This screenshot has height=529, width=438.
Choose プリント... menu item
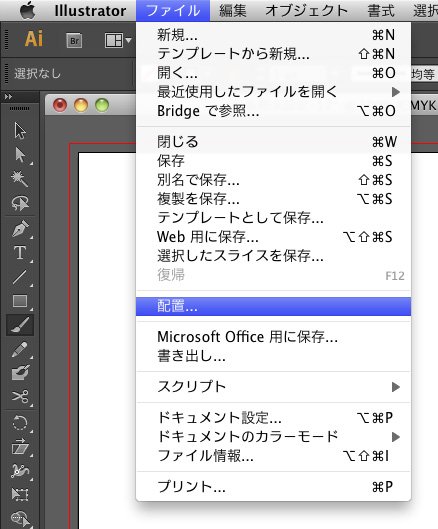[273, 487]
